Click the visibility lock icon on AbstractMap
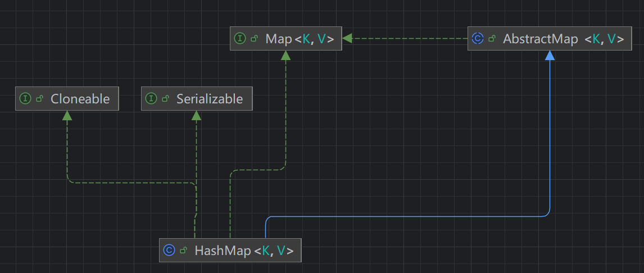The height and width of the screenshot is (273, 644). click(492, 39)
